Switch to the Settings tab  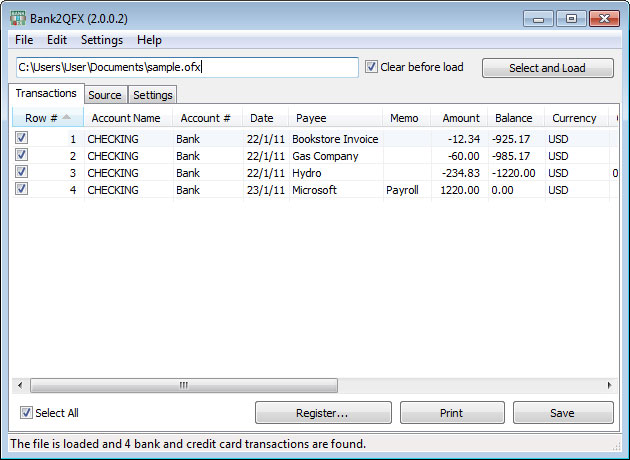[x=152, y=95]
